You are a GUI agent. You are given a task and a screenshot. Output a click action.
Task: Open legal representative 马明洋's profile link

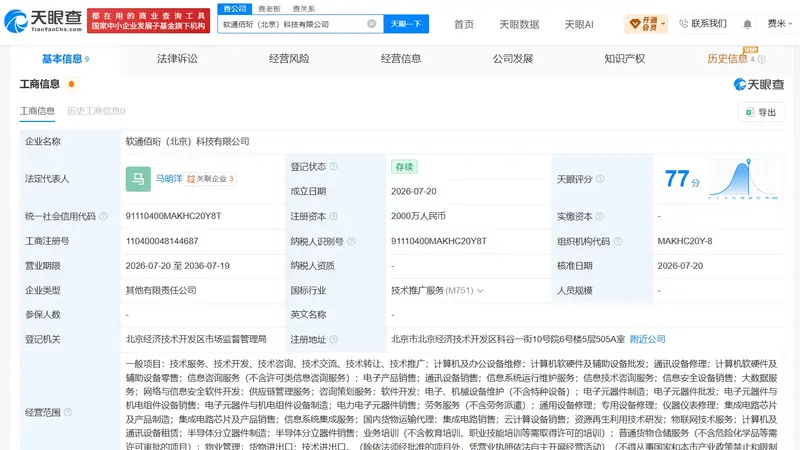pyautogui.click(x=169, y=179)
